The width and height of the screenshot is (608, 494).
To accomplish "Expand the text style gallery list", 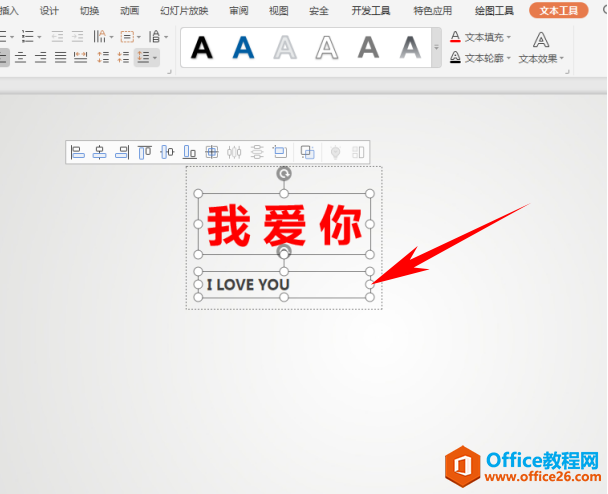I will click(436, 47).
